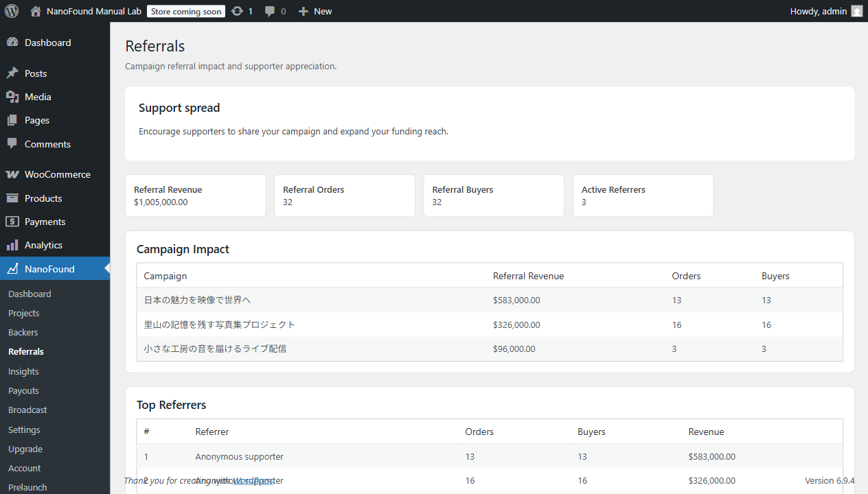Click campaign 日本の魅力を映像で世界へ
868x494 pixels.
[198, 300]
